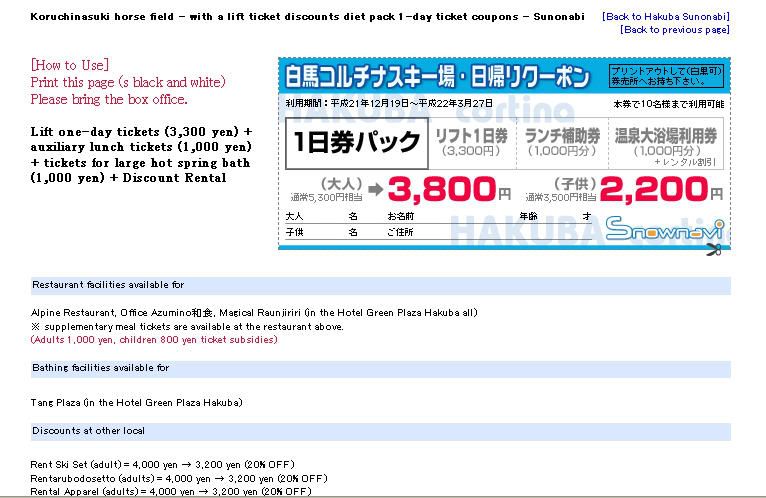Click the 'Lift one-day tickets (3,300 yen)' description
766x498 pixels.
[x=141, y=154]
